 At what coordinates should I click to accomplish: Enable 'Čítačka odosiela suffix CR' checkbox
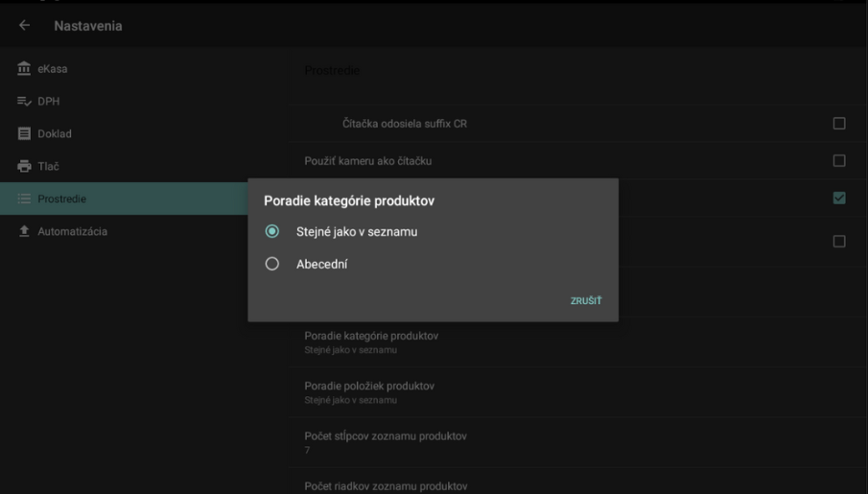(838, 124)
